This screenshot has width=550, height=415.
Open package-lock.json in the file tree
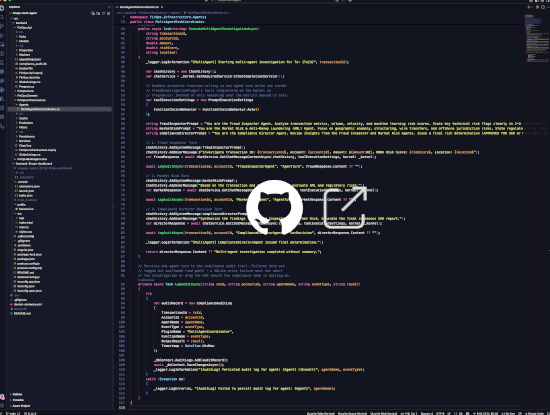click(29, 254)
